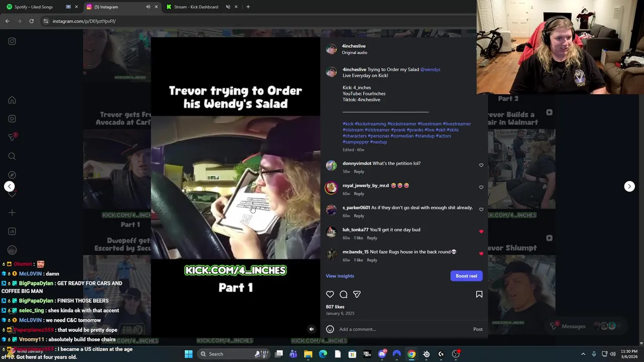Reply to luh_tonka77's comment

pyautogui.click(x=372, y=238)
